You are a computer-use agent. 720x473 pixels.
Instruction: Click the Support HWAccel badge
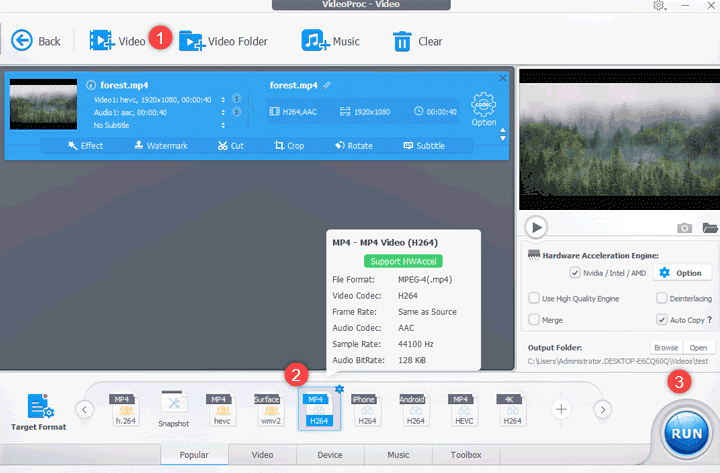tap(403, 261)
